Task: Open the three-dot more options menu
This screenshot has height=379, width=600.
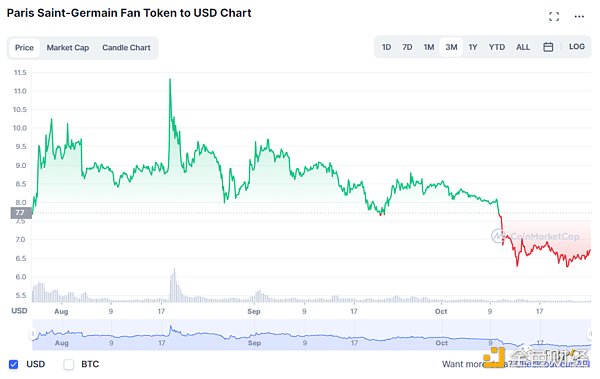Action: tap(579, 16)
